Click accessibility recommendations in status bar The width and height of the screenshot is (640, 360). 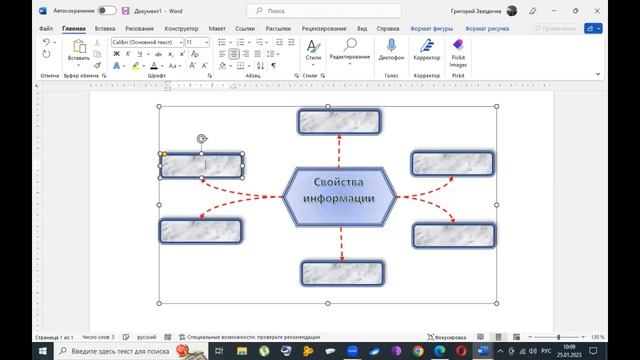pos(249,337)
